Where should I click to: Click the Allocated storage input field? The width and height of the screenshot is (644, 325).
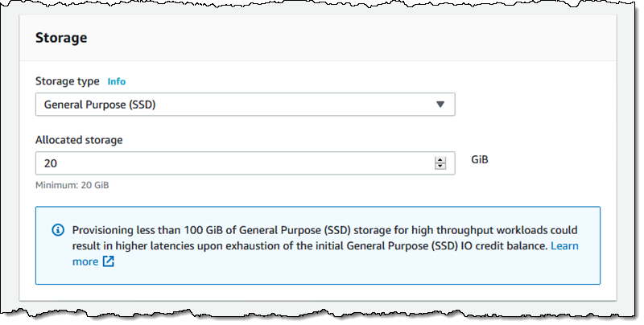(233, 163)
